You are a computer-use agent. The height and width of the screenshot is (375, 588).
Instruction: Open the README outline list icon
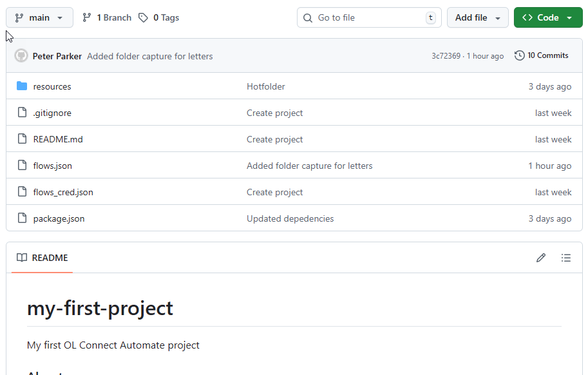pyautogui.click(x=566, y=258)
